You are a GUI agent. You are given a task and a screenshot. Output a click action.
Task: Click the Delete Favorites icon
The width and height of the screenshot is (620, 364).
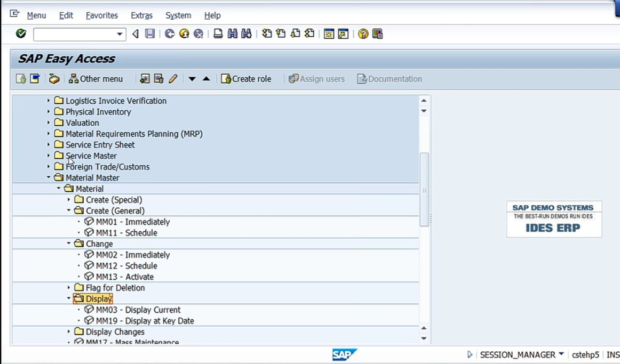click(x=158, y=78)
